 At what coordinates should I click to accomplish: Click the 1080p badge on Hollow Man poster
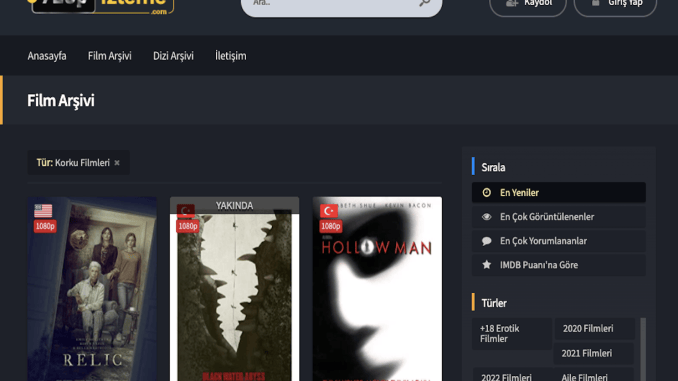[x=330, y=226]
